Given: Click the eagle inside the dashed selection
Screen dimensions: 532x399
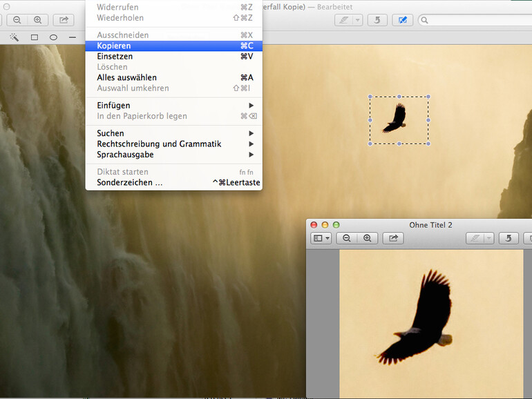Looking at the screenshot, I should click(x=395, y=118).
